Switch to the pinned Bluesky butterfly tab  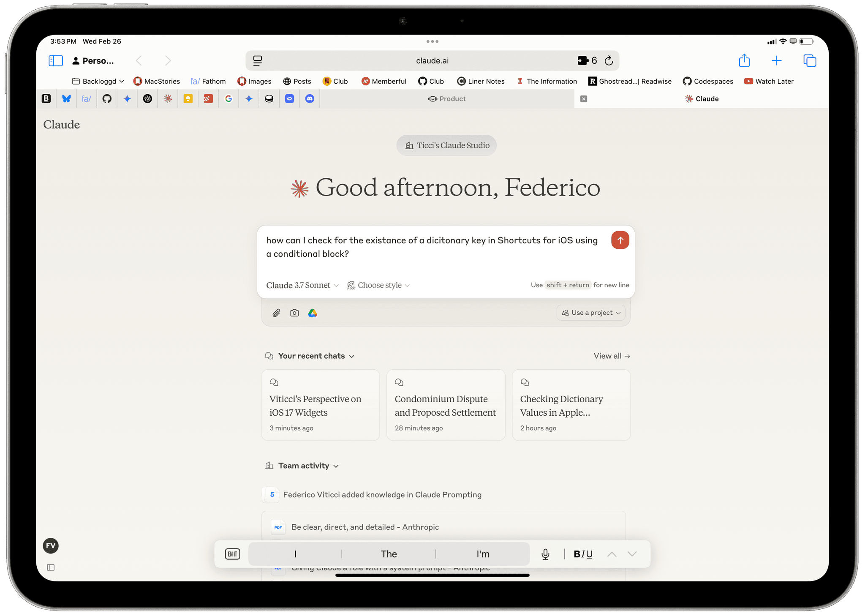tap(66, 99)
